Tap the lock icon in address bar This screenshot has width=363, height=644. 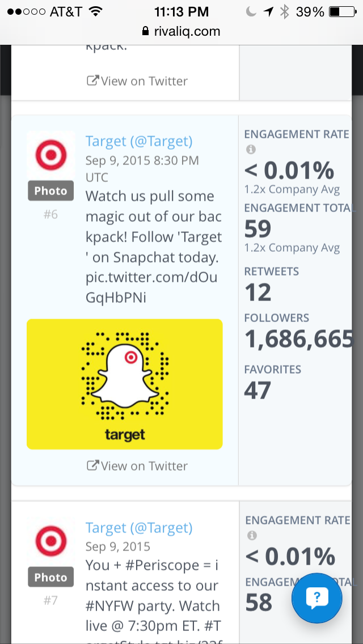click(146, 32)
